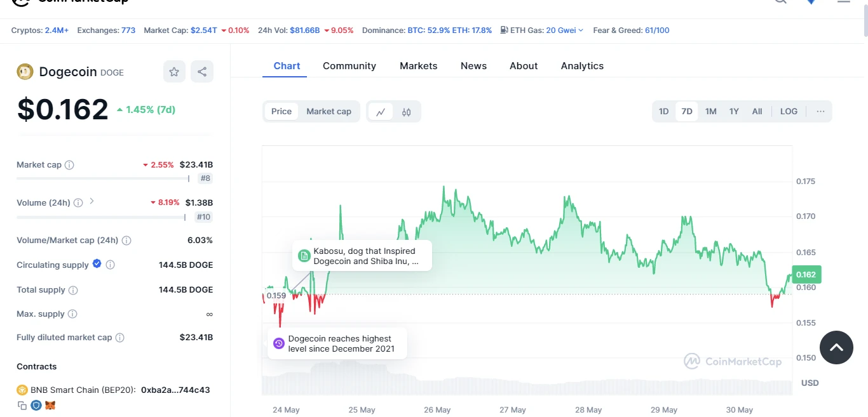Image resolution: width=868 pixels, height=417 pixels.
Task: Switch to candlestick chart view icon
Action: point(407,112)
